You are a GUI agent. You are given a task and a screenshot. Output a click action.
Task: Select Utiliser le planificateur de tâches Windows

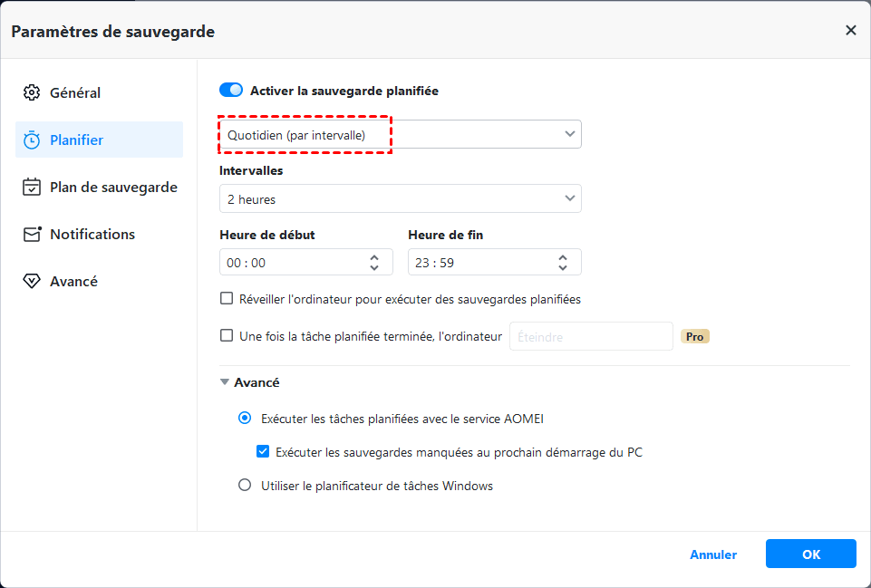pos(245,486)
